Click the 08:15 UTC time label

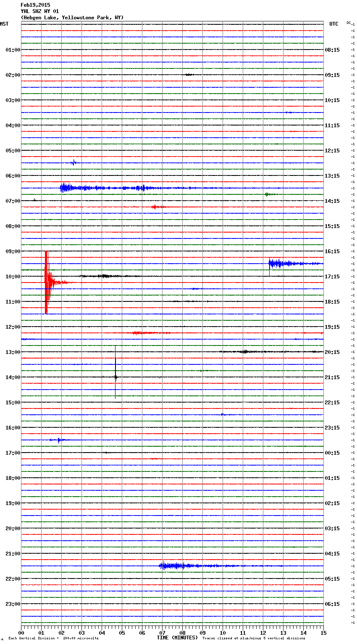click(x=332, y=50)
